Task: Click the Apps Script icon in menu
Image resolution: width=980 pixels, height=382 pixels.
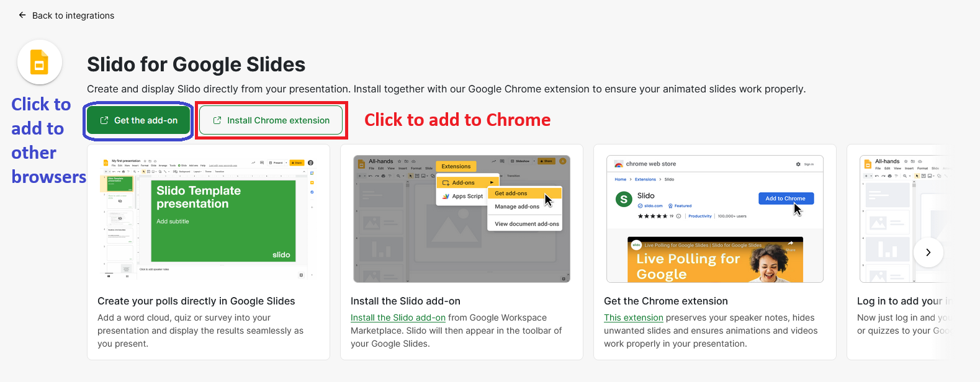Action: 446,196
